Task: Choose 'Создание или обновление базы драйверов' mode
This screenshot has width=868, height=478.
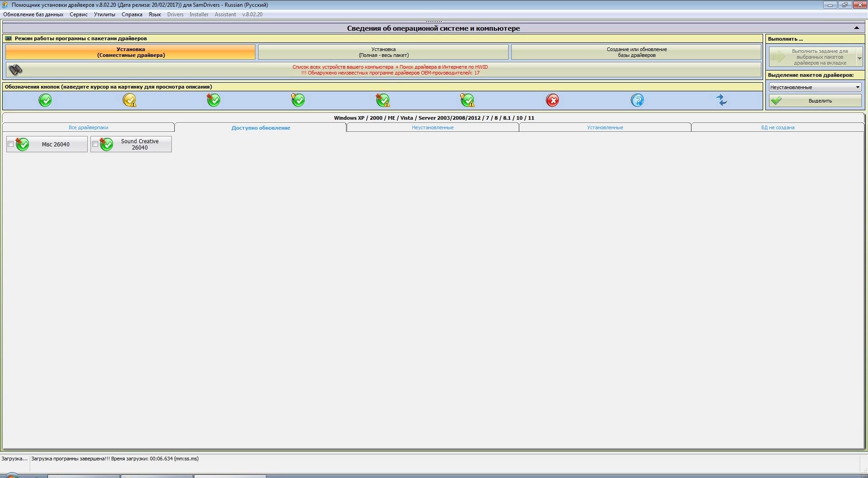Action: click(637, 52)
